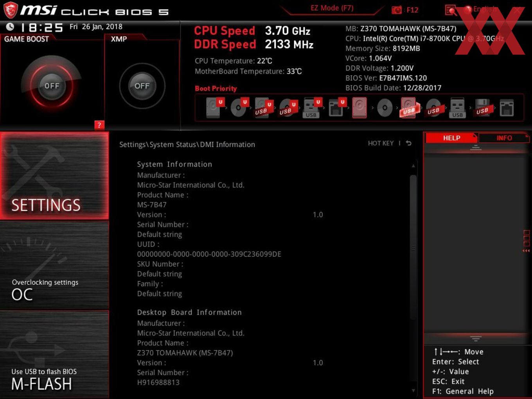Screen dimensions: 532x399
Task: Click the time display 18:25
Action: [x=42, y=27]
